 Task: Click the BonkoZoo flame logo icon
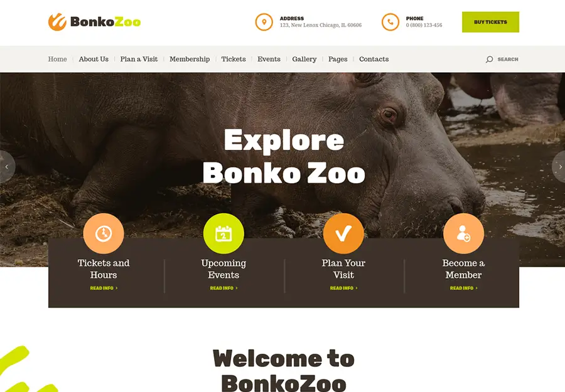pos(57,22)
